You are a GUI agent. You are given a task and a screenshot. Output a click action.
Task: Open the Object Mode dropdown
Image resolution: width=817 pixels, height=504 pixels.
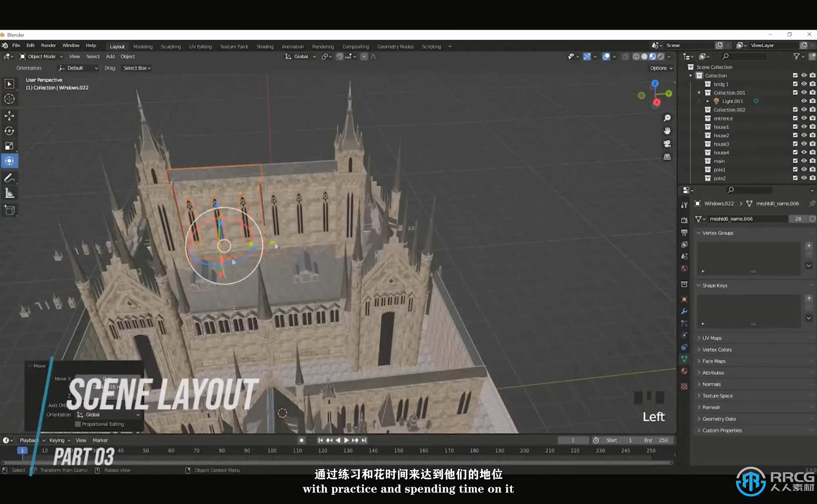(x=41, y=57)
